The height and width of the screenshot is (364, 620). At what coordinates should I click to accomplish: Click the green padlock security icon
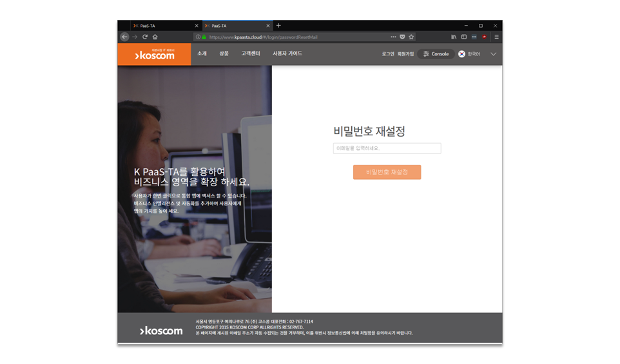click(x=204, y=37)
